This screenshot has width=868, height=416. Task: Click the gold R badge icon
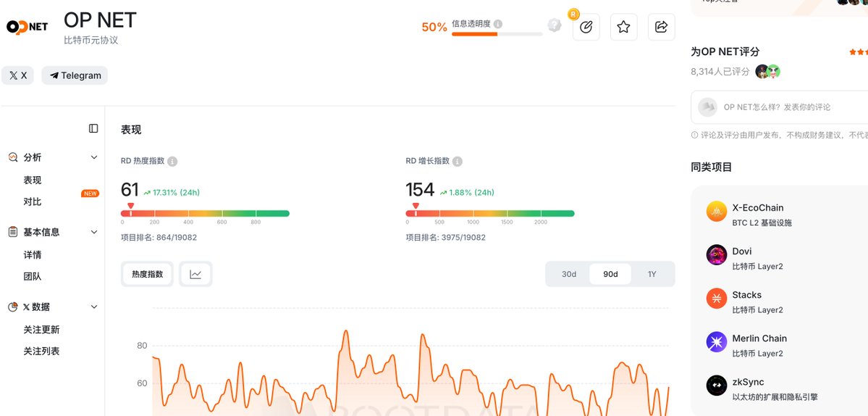(573, 14)
